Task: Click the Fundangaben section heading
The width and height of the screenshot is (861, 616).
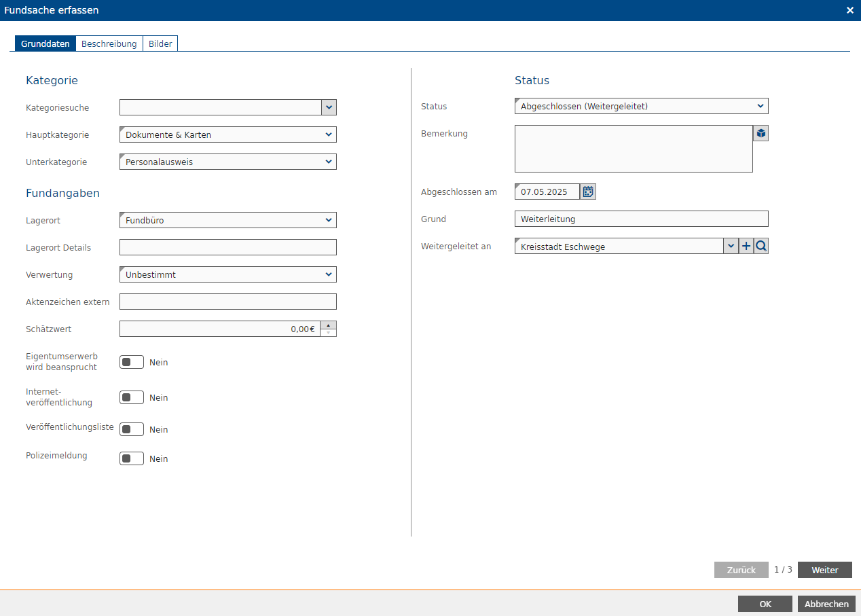Action: point(62,193)
